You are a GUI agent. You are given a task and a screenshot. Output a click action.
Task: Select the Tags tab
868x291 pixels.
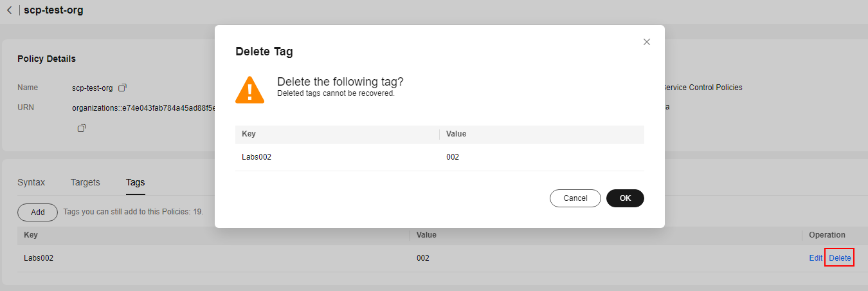coord(136,182)
